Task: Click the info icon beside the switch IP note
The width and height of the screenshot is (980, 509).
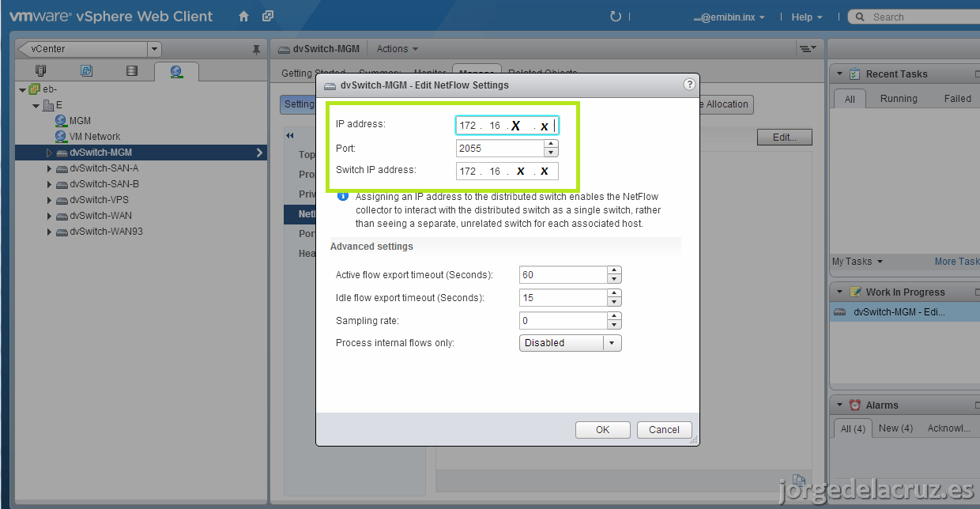Action: click(x=343, y=197)
